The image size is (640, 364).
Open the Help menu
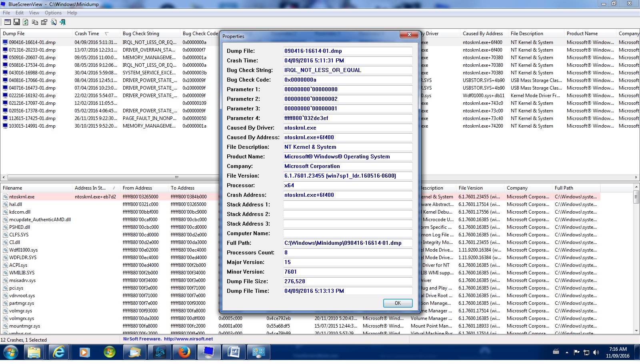(72, 13)
